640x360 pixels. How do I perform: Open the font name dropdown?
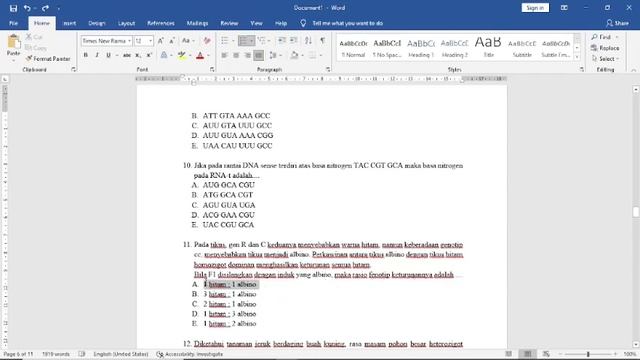click(129, 41)
